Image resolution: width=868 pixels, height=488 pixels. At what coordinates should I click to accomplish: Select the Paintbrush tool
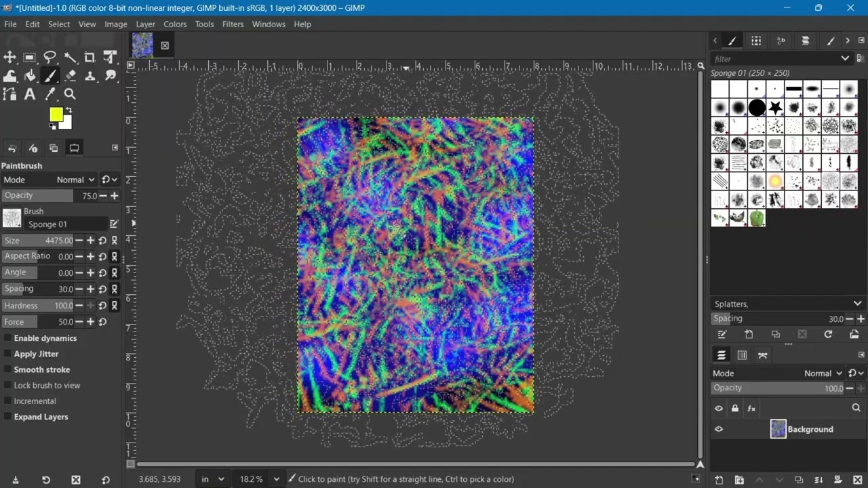50,76
